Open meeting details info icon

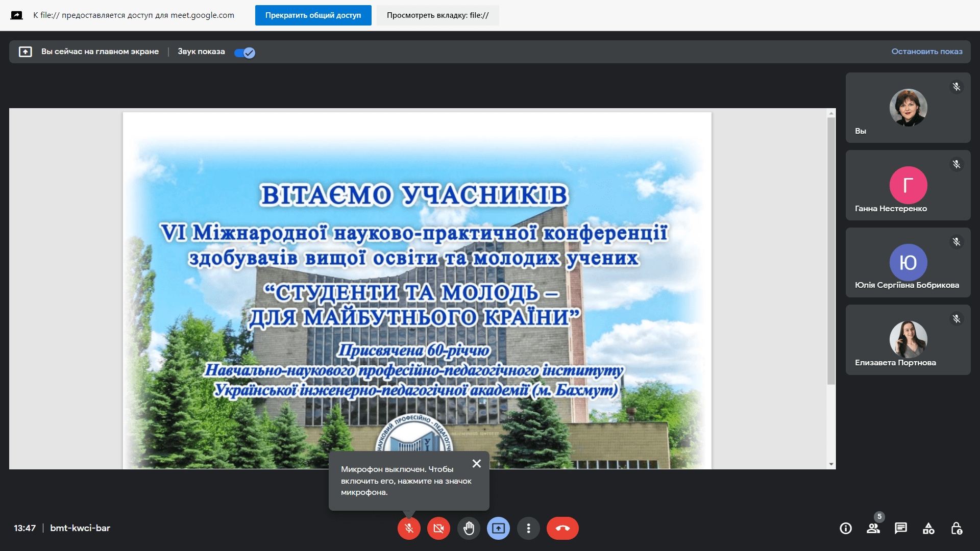pos(846,528)
